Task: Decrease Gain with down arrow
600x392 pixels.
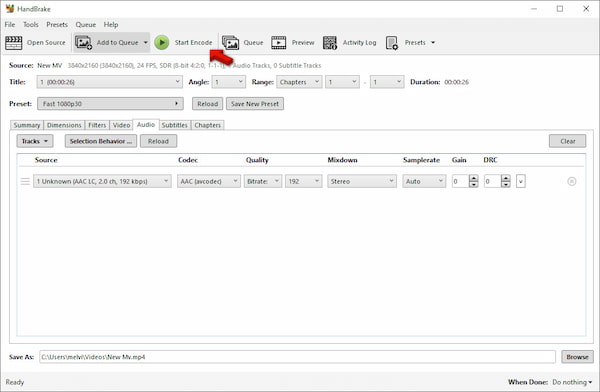Action: [474, 185]
